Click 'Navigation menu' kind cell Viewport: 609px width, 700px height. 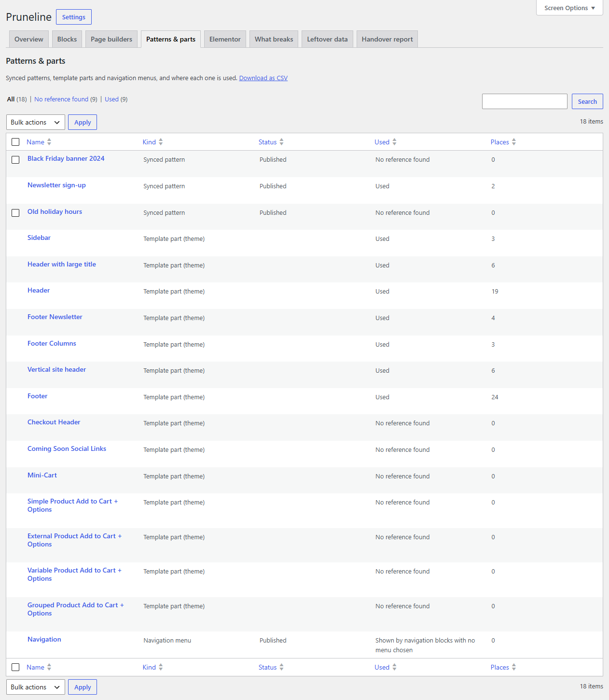click(x=167, y=640)
